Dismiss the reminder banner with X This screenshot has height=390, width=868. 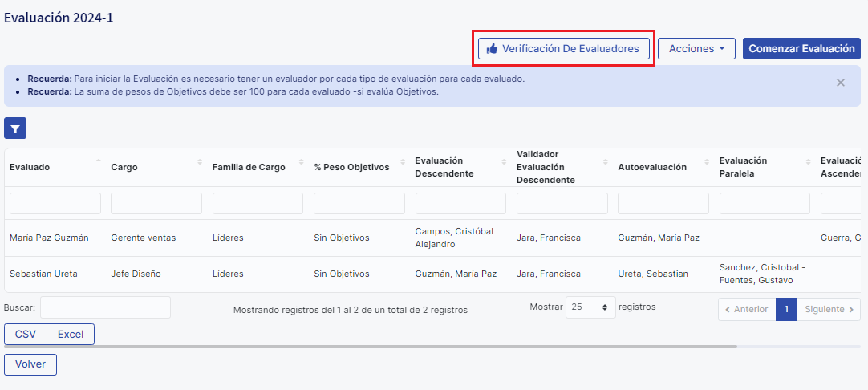tap(840, 83)
